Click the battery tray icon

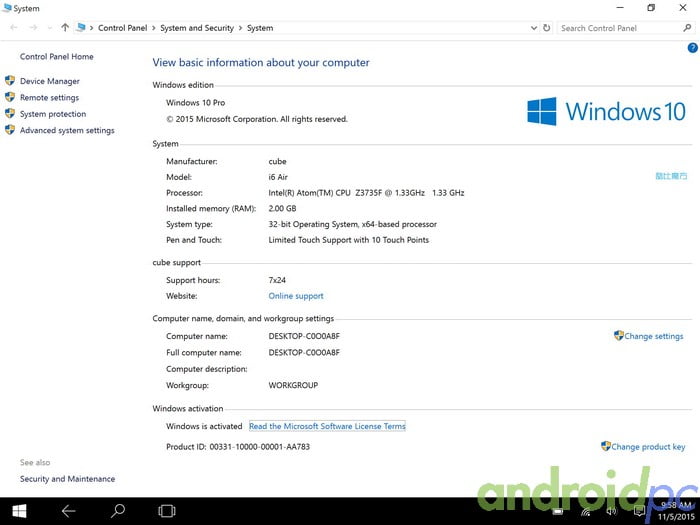tap(558, 512)
